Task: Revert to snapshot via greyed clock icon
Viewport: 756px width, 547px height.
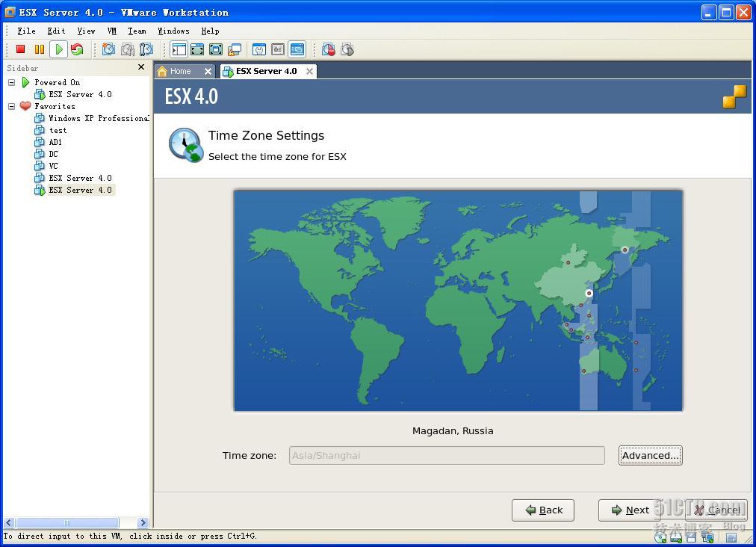Action: point(127,49)
